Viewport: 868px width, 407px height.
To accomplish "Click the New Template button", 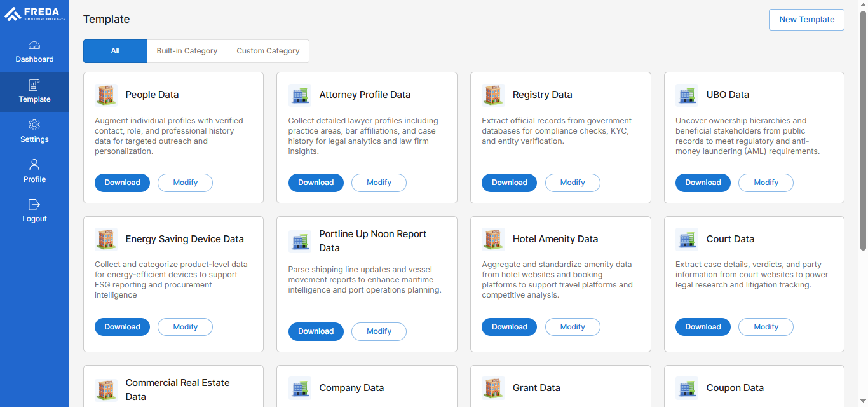I will coord(806,20).
